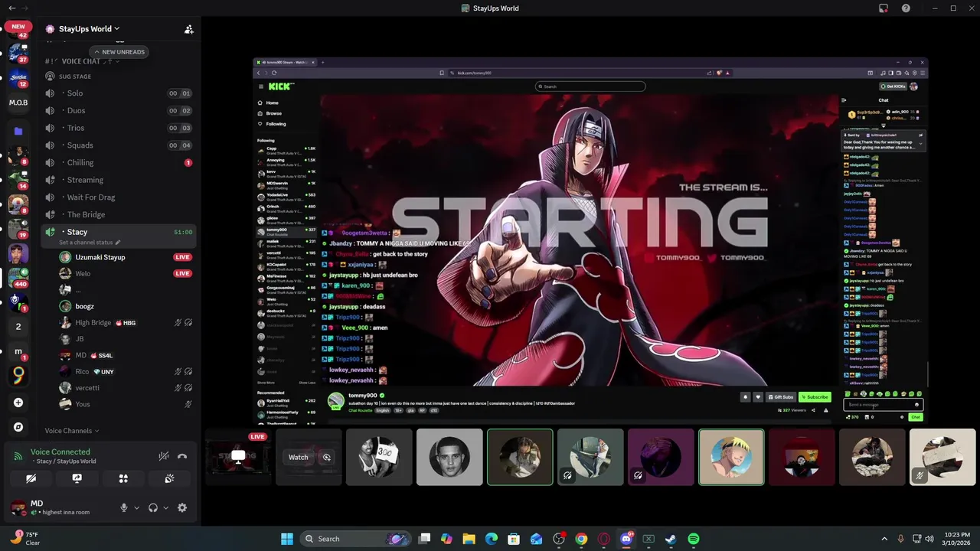Click Gift Subs on the Kick stream
Screen dimensions: 980x551
click(x=781, y=397)
